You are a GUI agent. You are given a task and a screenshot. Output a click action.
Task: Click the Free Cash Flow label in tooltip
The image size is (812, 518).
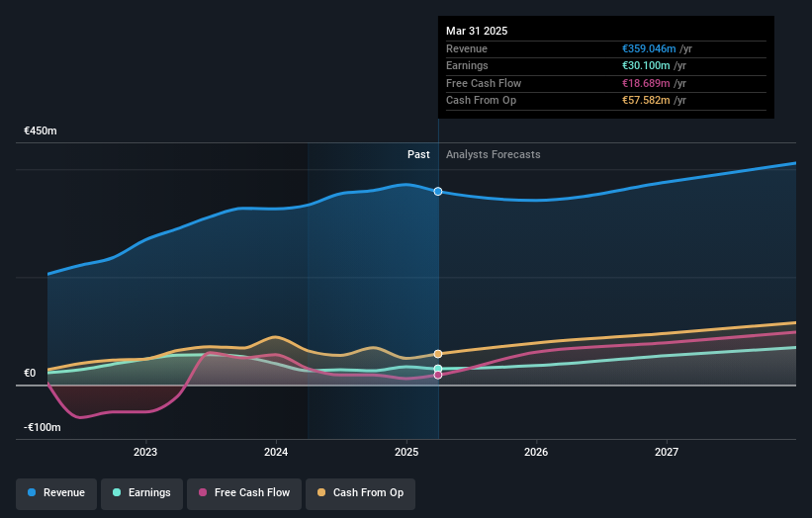484,83
